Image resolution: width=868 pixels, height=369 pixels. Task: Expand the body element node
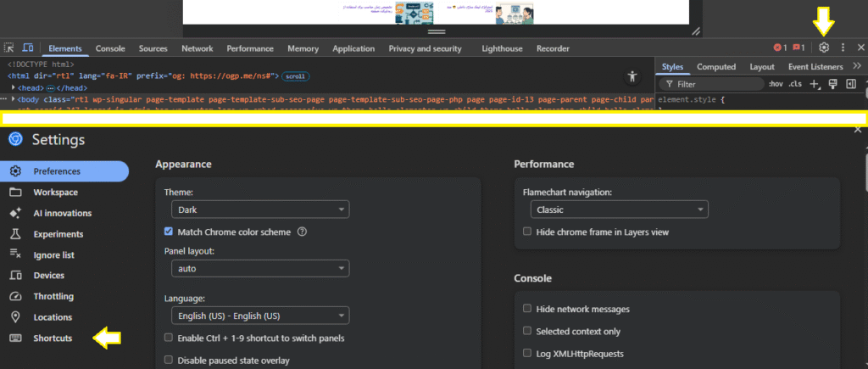point(14,100)
